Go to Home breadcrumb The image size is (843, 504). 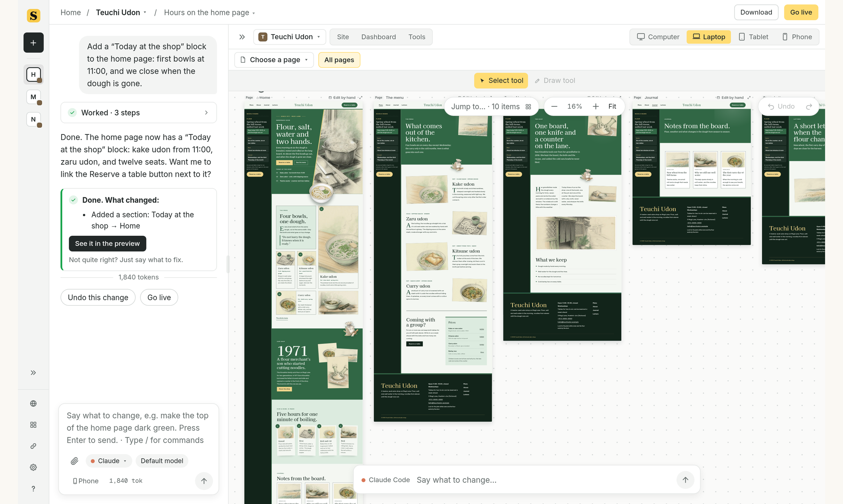coord(71,12)
